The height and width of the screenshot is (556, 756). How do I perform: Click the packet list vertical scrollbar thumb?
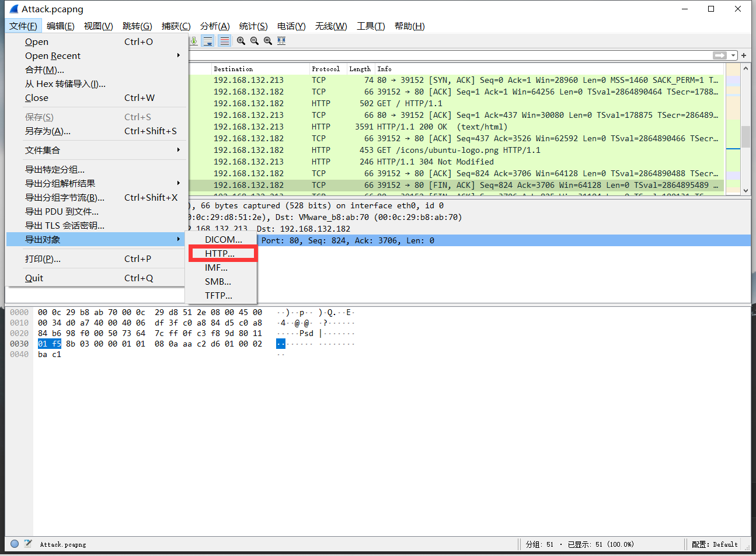[x=745, y=137]
